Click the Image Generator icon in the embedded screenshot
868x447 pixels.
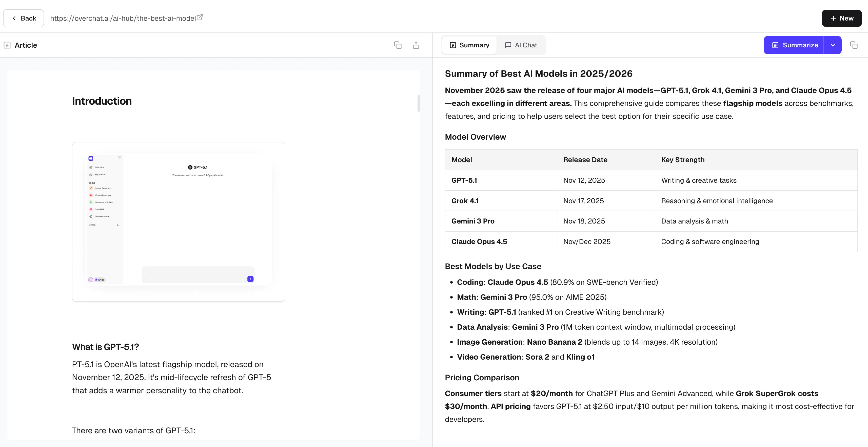(x=91, y=189)
